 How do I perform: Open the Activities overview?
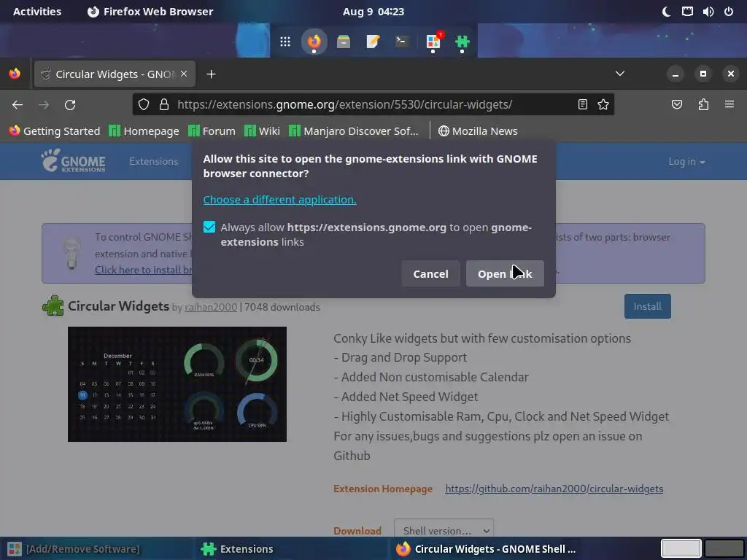(37, 12)
